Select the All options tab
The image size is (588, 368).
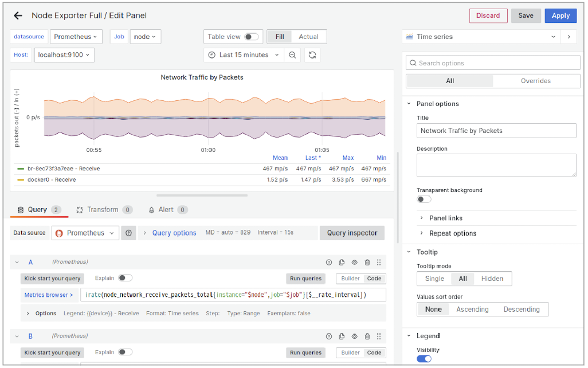(x=450, y=81)
